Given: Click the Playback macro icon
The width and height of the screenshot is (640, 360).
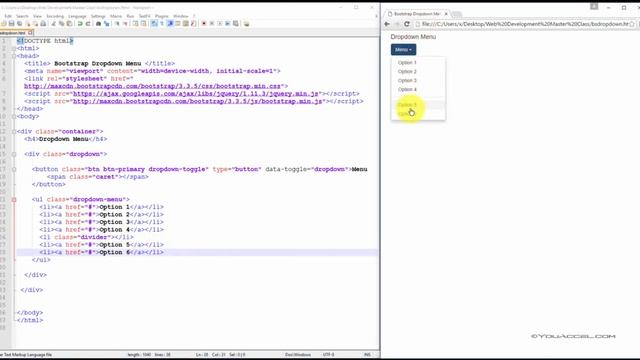Looking at the screenshot, I should coord(220,24).
